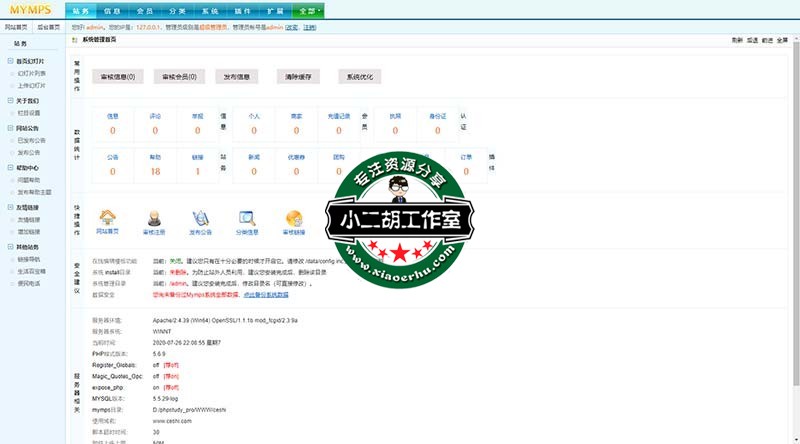Click the 发布公告 shortcut icon
This screenshot has height=444, width=800.
coord(200,218)
